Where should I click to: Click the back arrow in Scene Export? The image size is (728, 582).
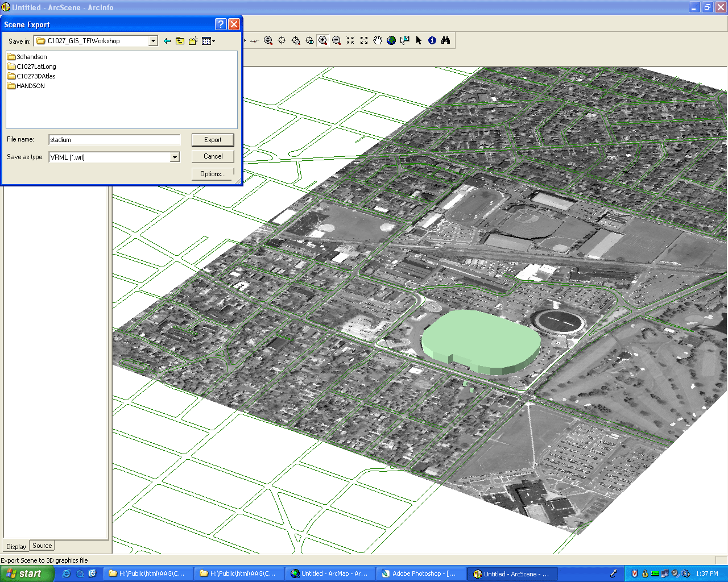tap(167, 41)
